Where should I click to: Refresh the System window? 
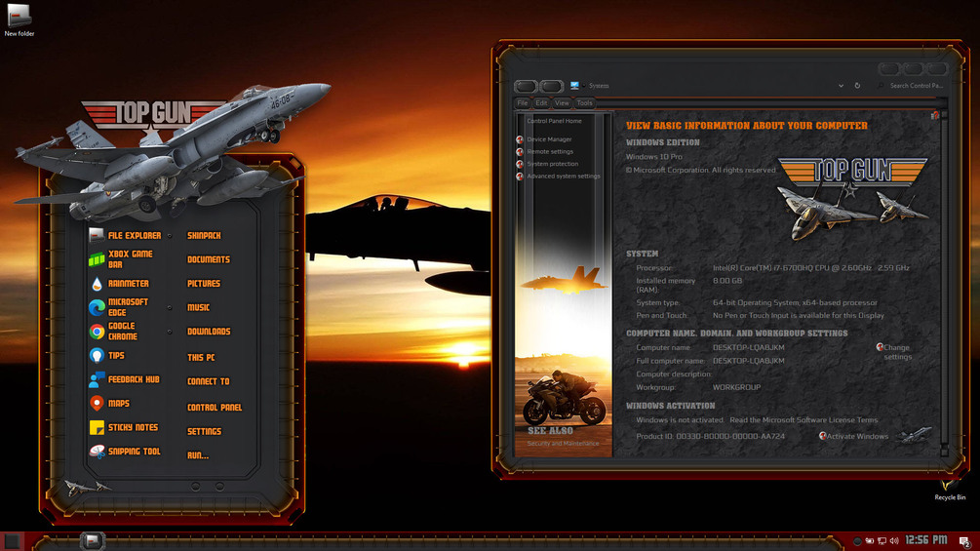(857, 86)
